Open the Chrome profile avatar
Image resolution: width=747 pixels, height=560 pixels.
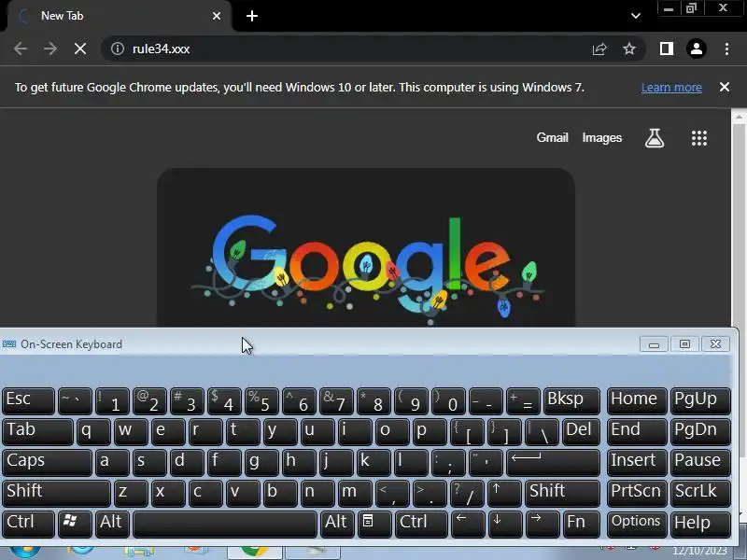[x=696, y=49]
